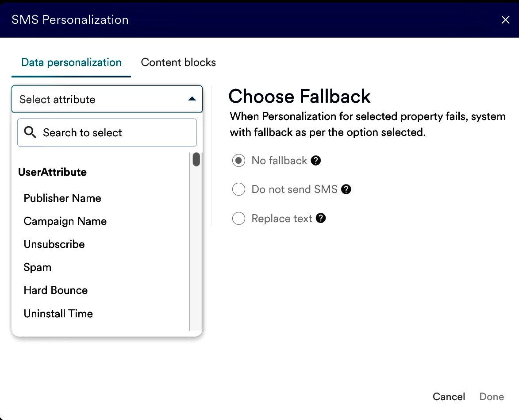Open help icon beside No fallback
519x420 pixels.
316,161
